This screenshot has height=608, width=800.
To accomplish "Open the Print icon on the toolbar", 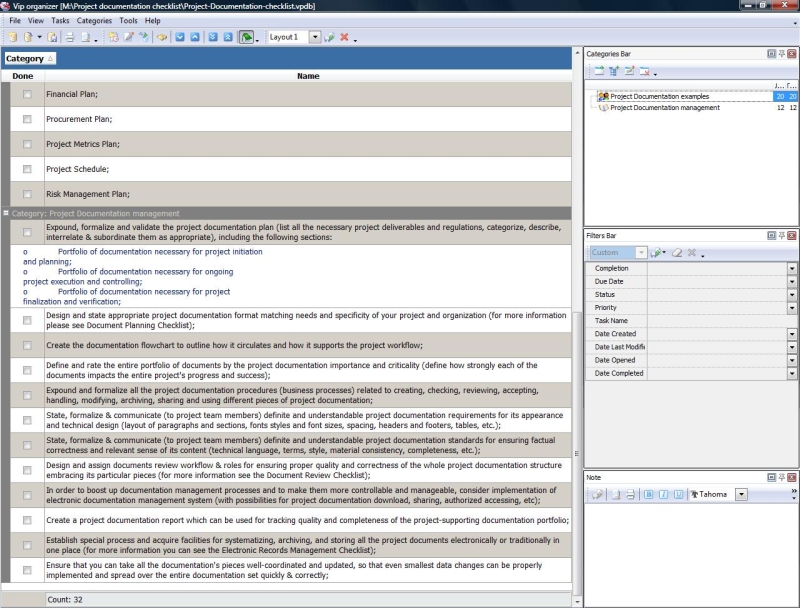I will (x=68, y=39).
